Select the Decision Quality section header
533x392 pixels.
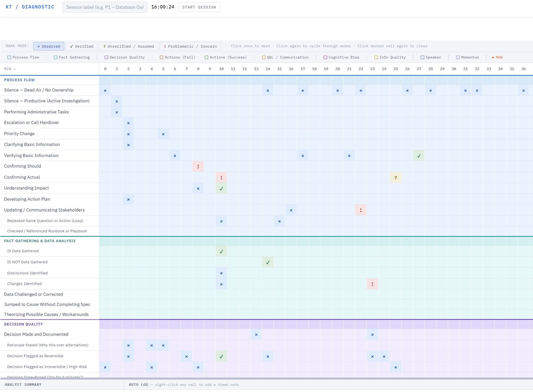tap(23, 324)
